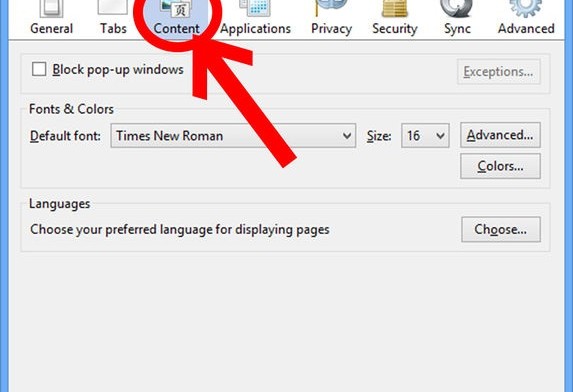
Task: Switch to the General tab label
Action: [52, 28]
